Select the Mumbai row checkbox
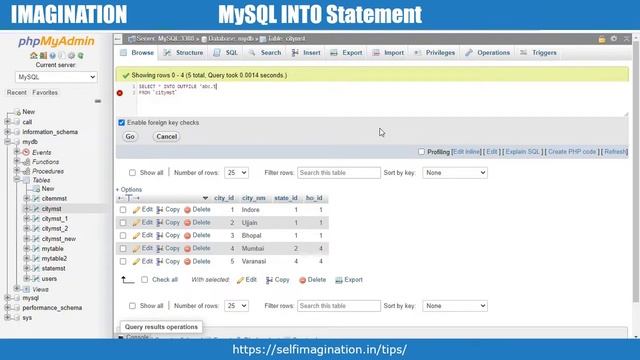Screen dimensions: 640x360 123,249
